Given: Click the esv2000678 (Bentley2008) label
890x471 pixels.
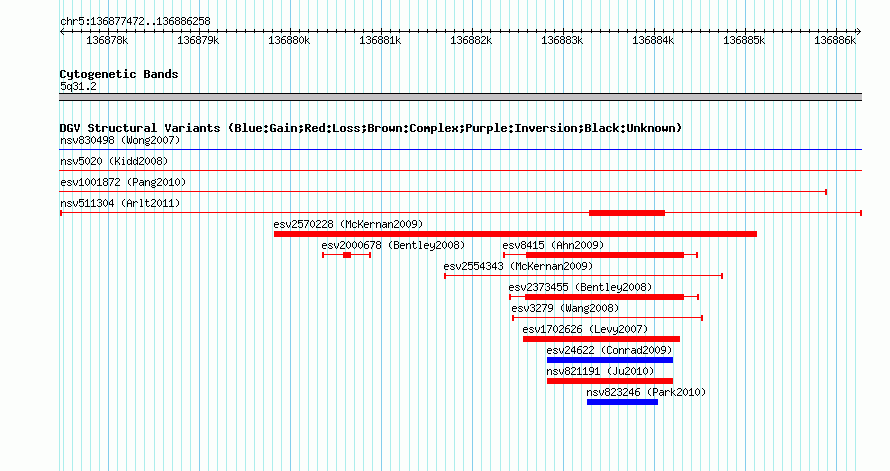Looking at the screenshot, I should pyautogui.click(x=393, y=245).
